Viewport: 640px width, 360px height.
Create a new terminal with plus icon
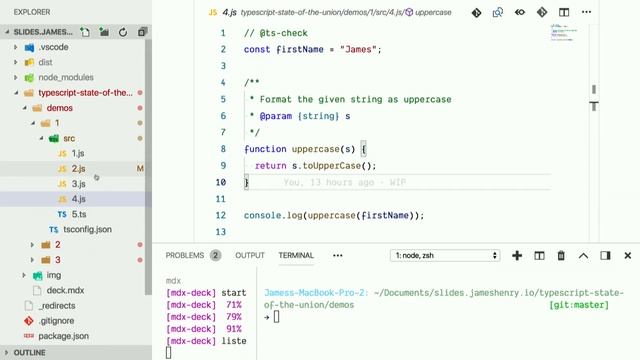tap(517, 256)
